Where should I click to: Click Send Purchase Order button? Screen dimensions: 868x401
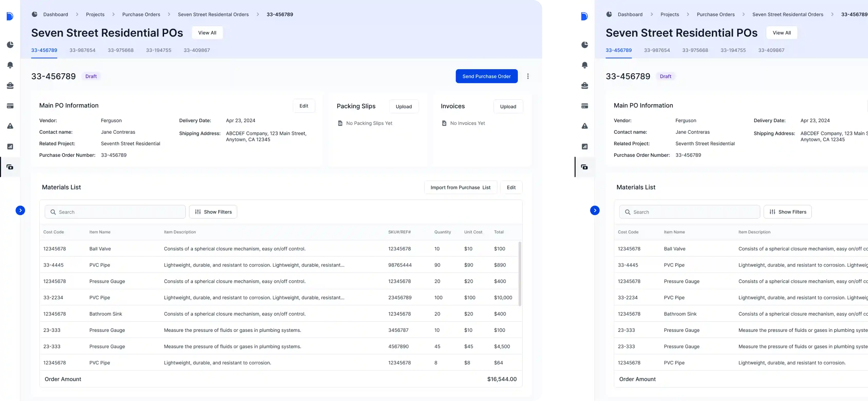(486, 76)
